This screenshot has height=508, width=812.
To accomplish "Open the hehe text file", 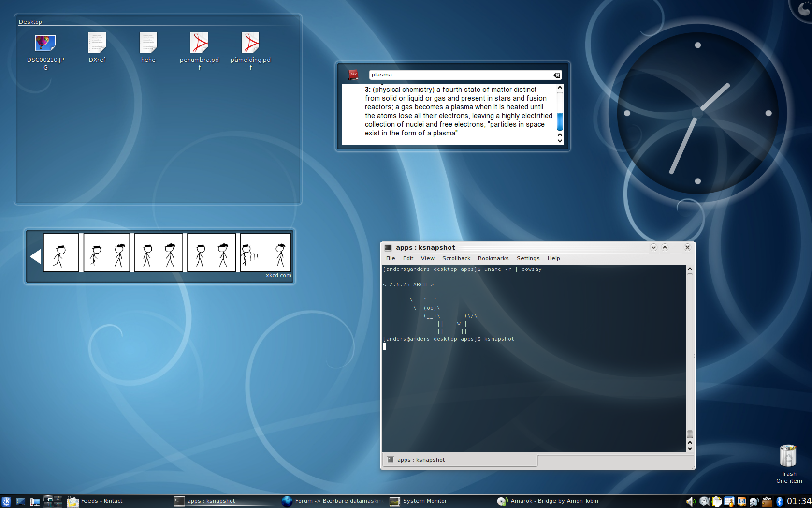I will [x=148, y=48].
